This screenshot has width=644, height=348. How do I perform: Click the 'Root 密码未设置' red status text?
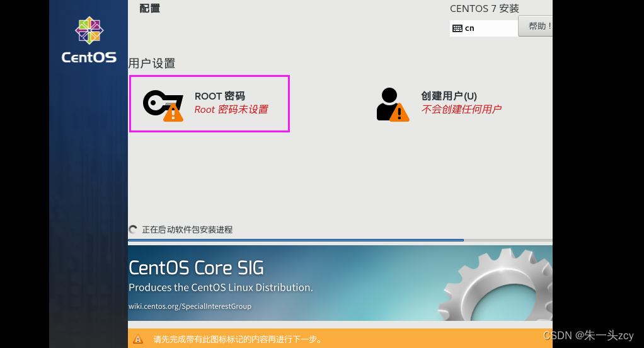pyautogui.click(x=231, y=110)
